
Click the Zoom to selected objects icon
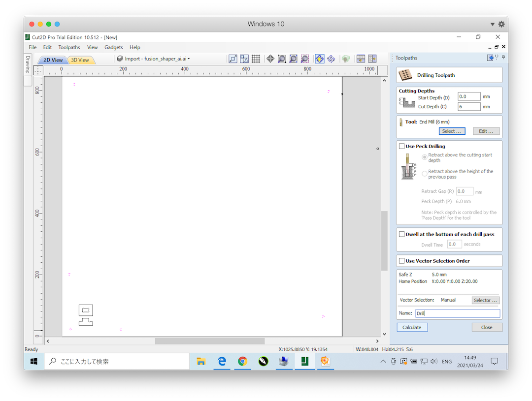[x=305, y=59]
